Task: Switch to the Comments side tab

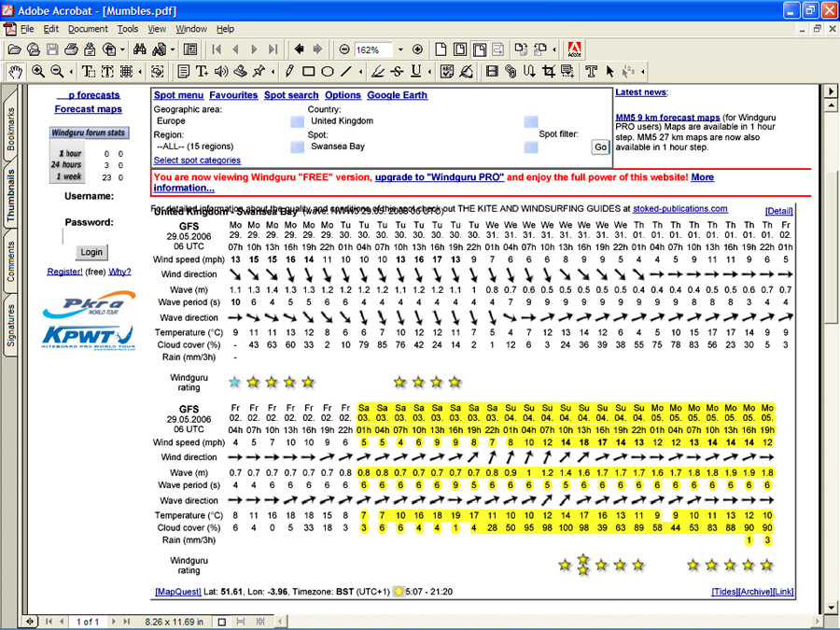Action: (10, 261)
